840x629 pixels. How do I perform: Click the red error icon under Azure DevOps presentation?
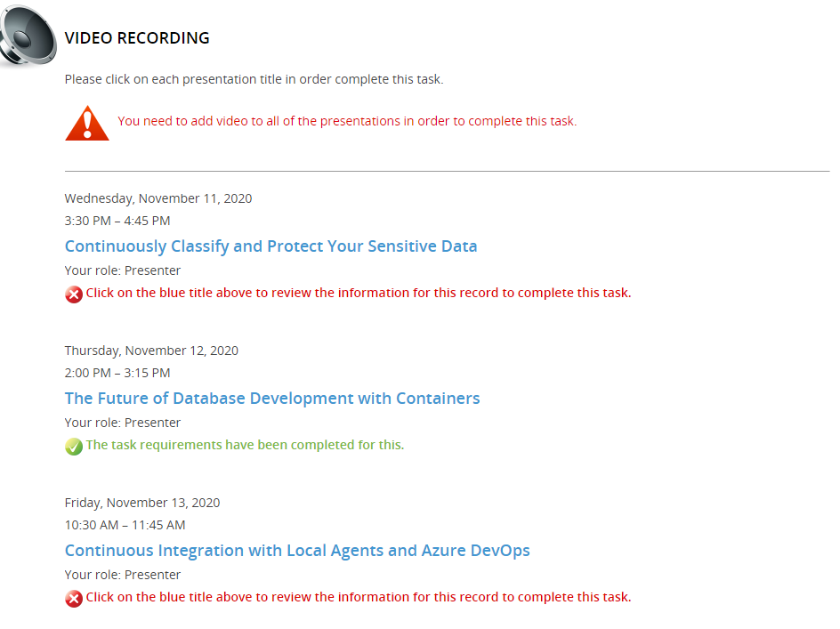coord(74,599)
